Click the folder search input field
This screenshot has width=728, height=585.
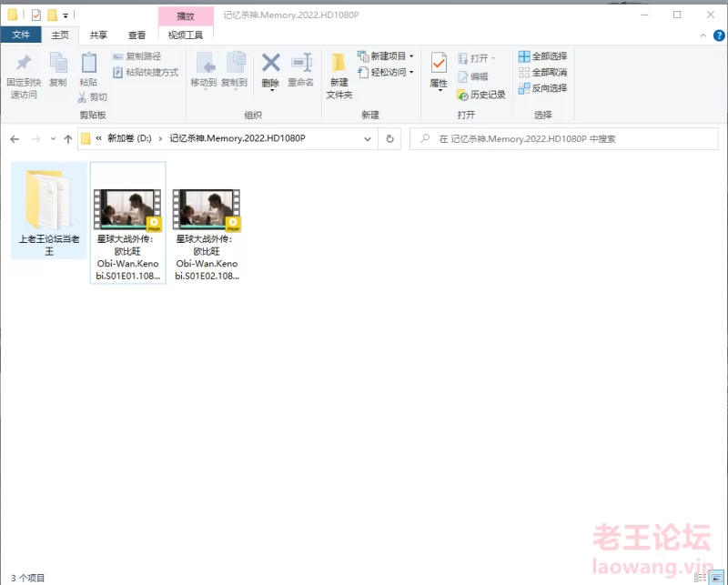(564, 139)
